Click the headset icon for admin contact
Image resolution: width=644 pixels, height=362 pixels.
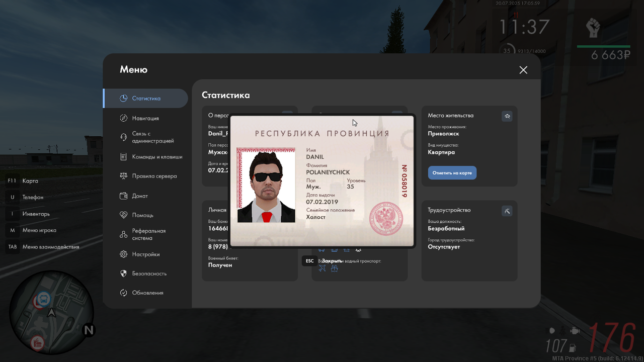tap(123, 137)
